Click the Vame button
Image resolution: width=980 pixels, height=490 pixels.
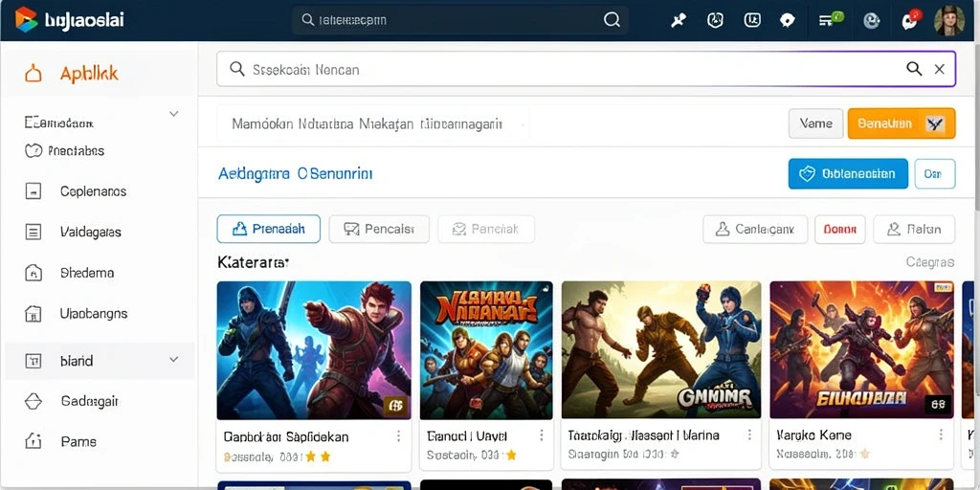816,123
